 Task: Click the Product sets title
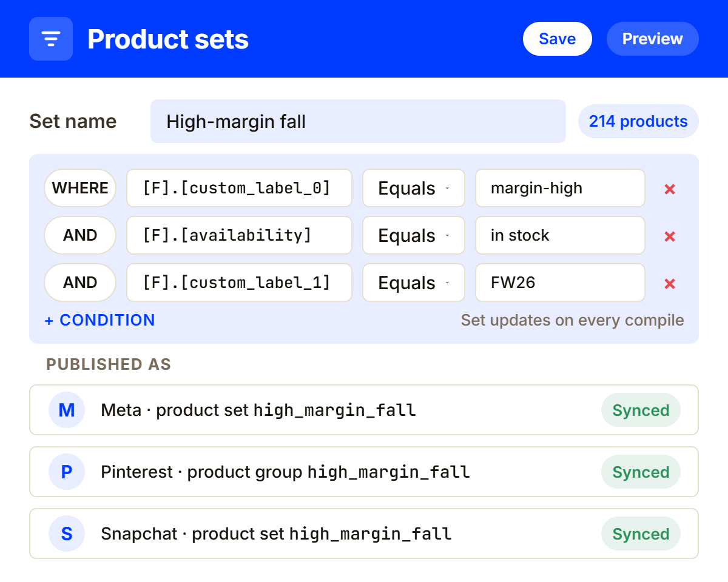[x=168, y=39]
